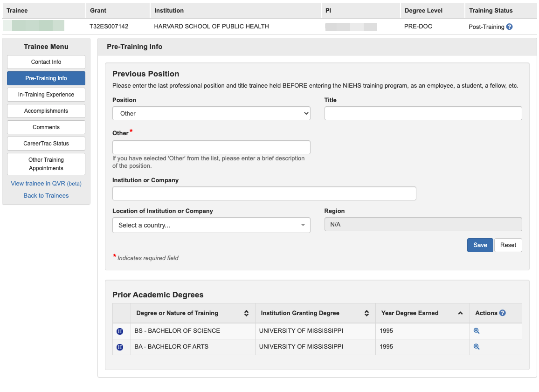Save the Previous Position form
Image resolution: width=539 pixels, height=392 pixels.
pyautogui.click(x=480, y=245)
